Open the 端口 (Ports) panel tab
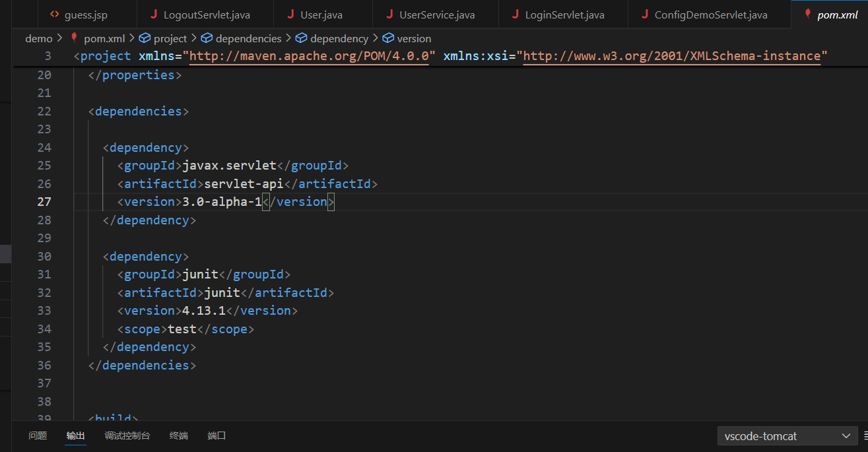This screenshot has width=868, height=452. pyautogui.click(x=217, y=436)
